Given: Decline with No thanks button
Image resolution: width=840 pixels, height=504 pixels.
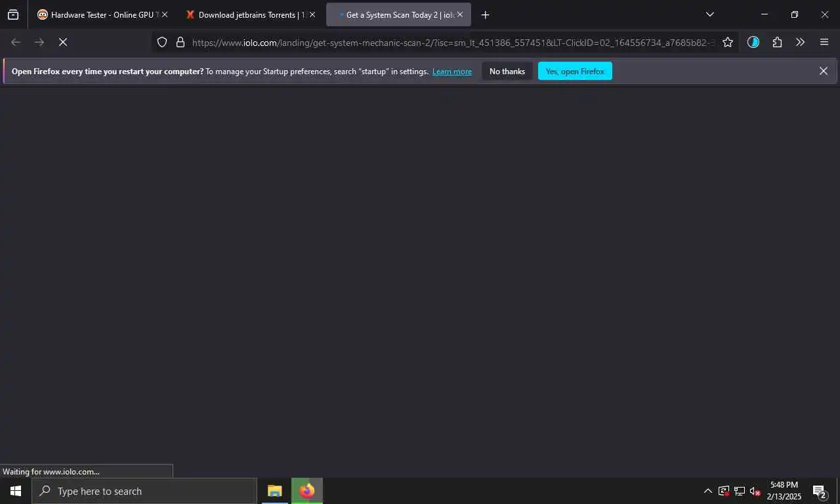Looking at the screenshot, I should [x=507, y=71].
